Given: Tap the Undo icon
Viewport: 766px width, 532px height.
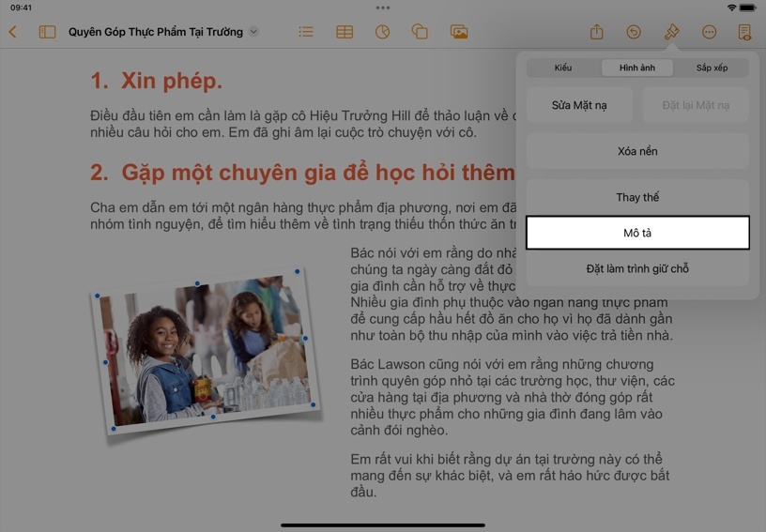Looking at the screenshot, I should click(x=634, y=32).
